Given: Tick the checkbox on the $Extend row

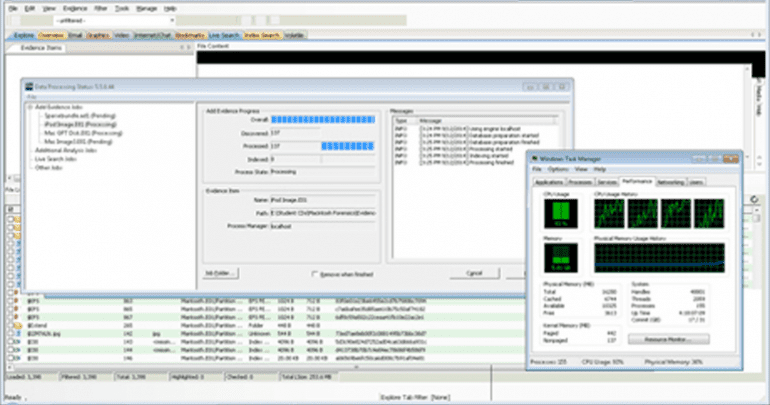Looking at the screenshot, I should [x=8, y=326].
